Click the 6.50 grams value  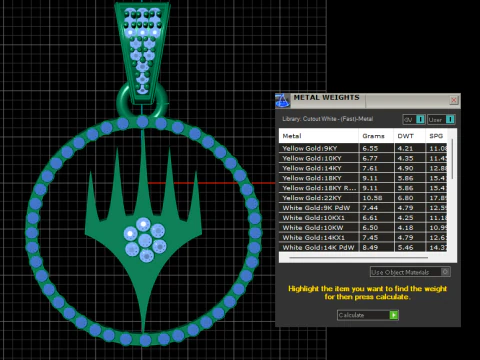coord(370,228)
